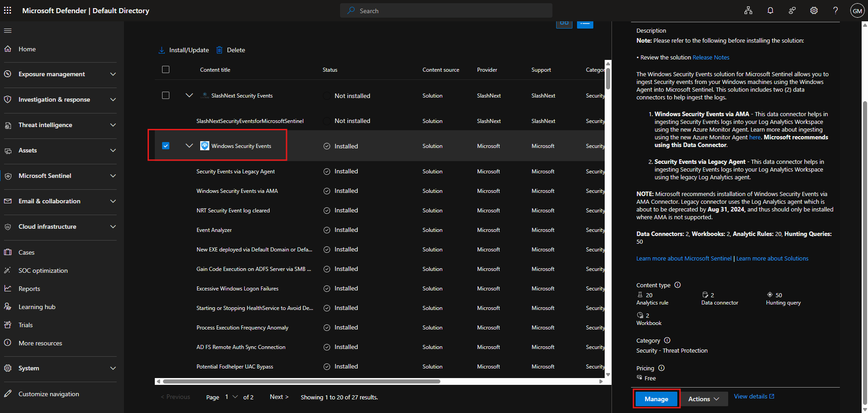Sort by the Content title column header
868x413 pixels.
[x=215, y=69]
